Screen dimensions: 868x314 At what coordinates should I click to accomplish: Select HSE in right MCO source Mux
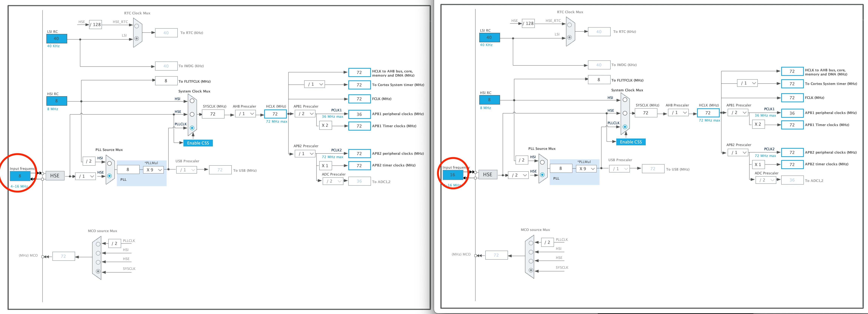(531, 261)
